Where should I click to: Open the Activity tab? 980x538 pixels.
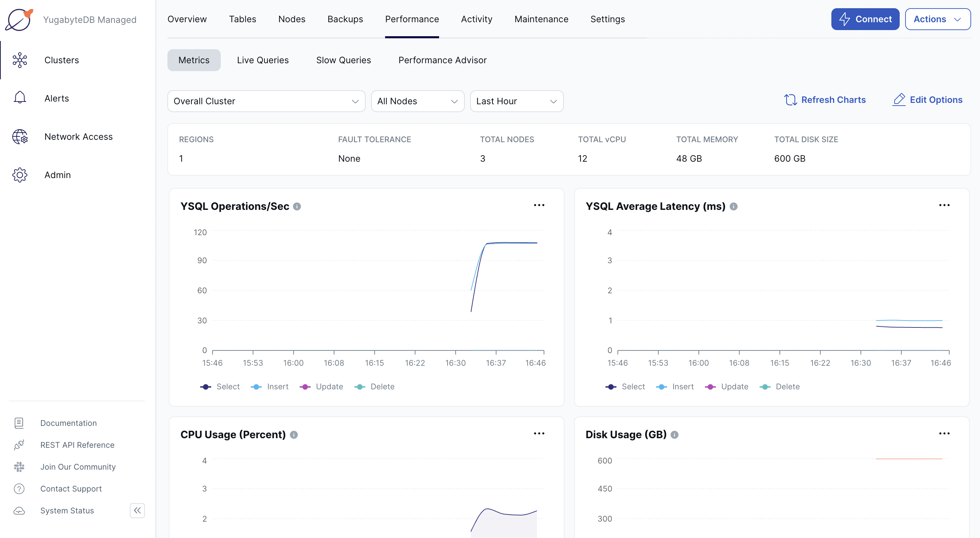[477, 19]
